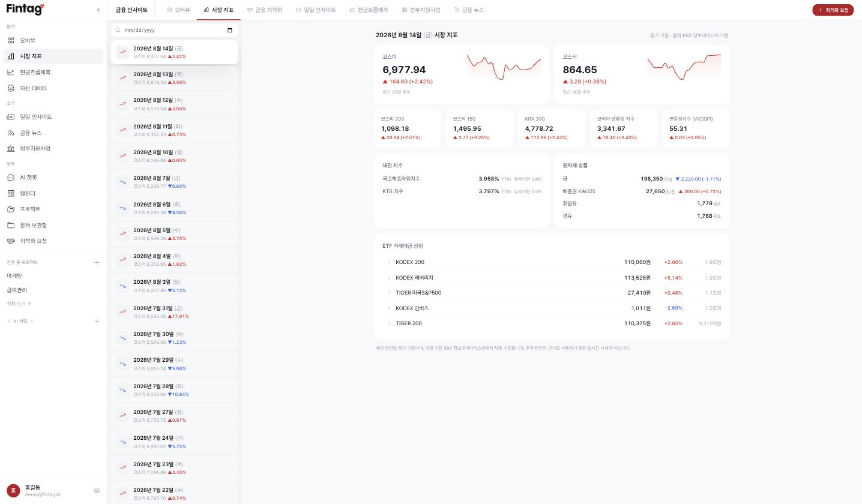The height and width of the screenshot is (504, 862).
Task: Click the 코스피 30-day sparkline chart
Action: tap(504, 67)
